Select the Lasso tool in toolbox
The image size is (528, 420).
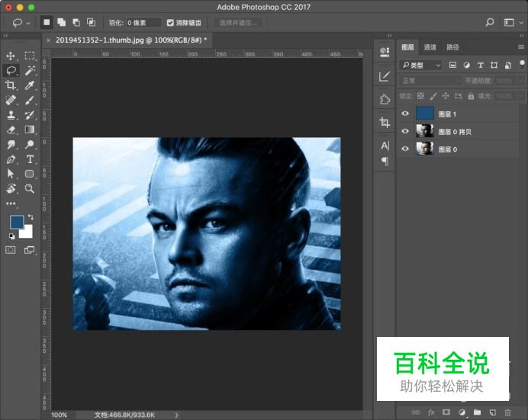click(x=11, y=70)
